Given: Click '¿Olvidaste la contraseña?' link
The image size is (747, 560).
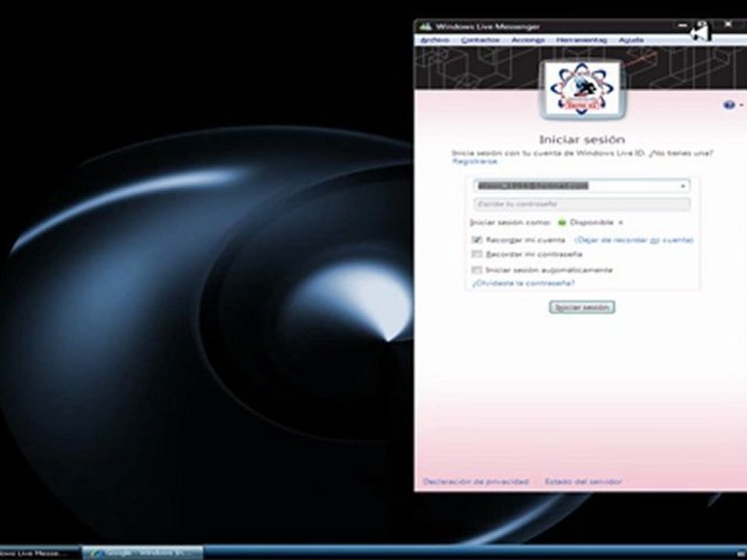Looking at the screenshot, I should [524, 283].
